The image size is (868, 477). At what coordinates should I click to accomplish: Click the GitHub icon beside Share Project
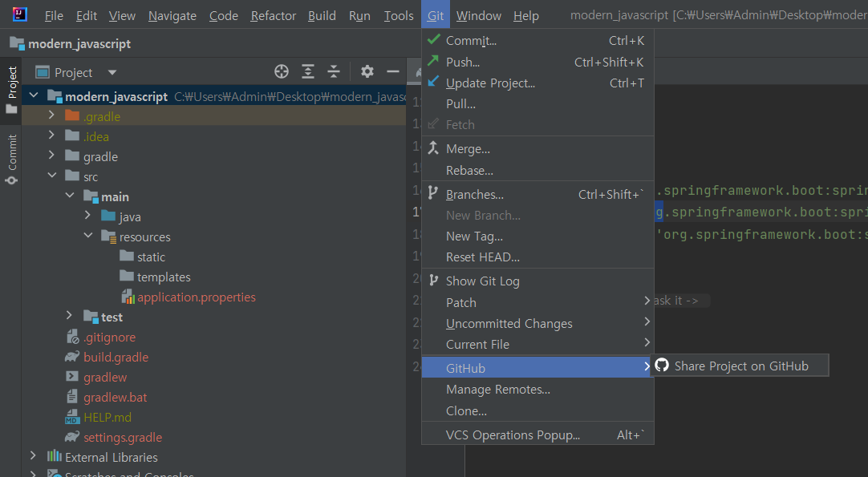click(x=662, y=366)
